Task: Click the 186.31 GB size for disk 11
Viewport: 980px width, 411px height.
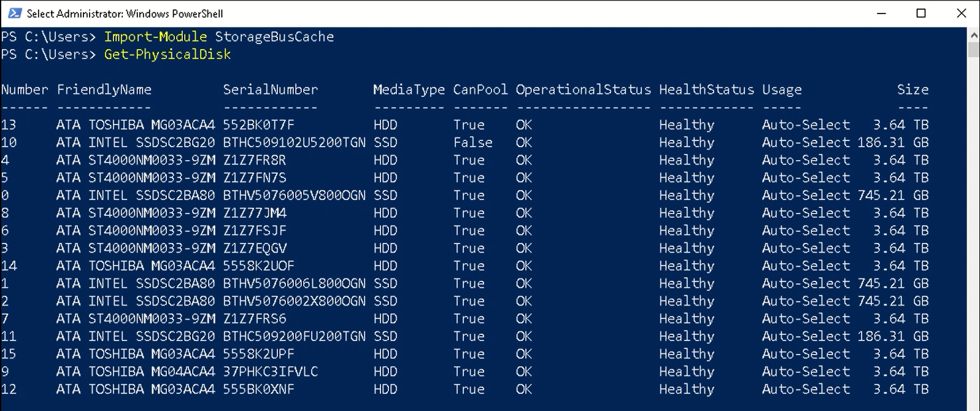Action: (893, 337)
